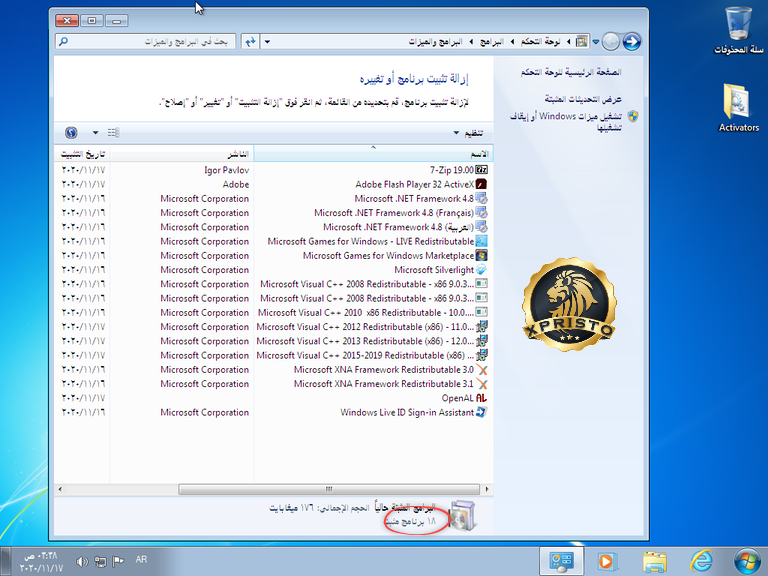Click البرامج والميزات breadcrumb segment
The height and width of the screenshot is (576, 768).
(435, 42)
